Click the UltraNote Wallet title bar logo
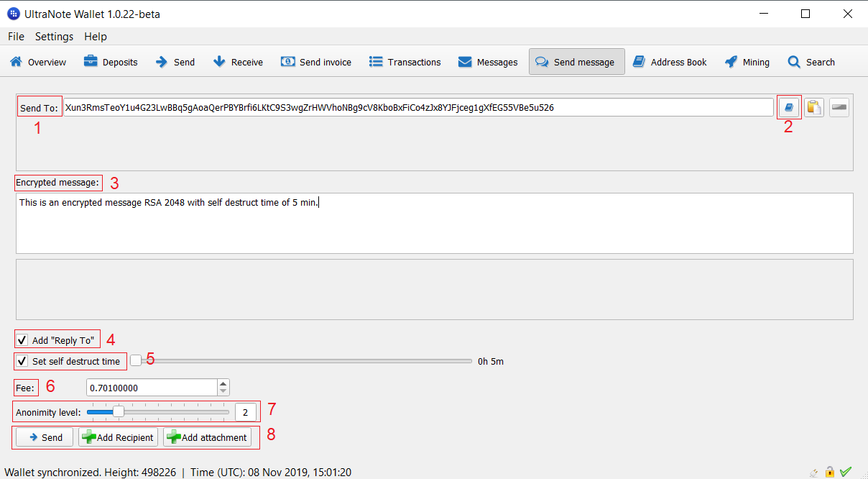The image size is (868, 479). click(13, 14)
